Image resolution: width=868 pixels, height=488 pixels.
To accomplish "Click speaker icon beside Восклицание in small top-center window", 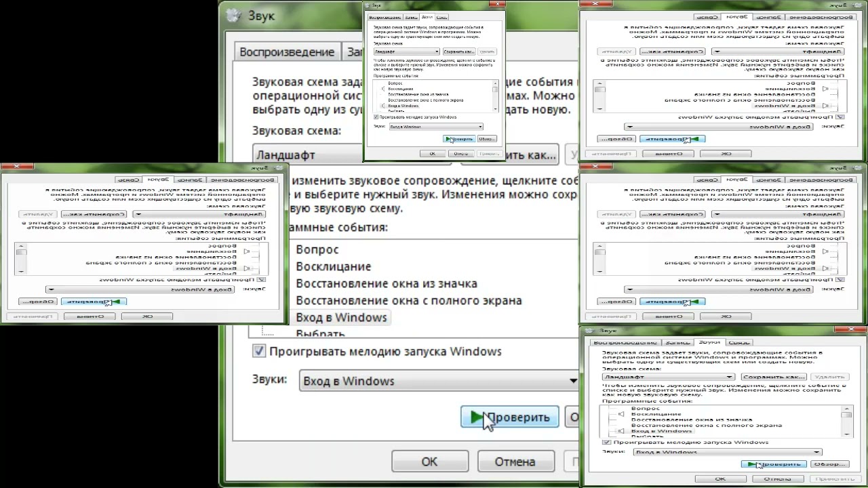I will coord(383,89).
